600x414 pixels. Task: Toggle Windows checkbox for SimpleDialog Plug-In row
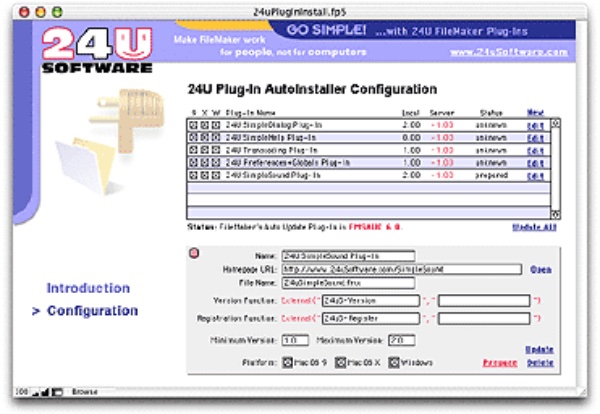pos(216,125)
